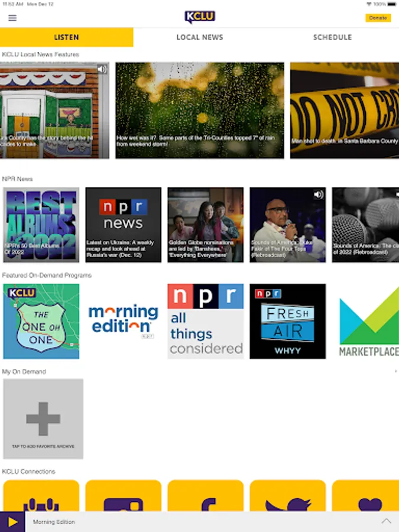Open the mural painting local news story
Image resolution: width=399 pixels, height=532 pixels.
[54, 111]
